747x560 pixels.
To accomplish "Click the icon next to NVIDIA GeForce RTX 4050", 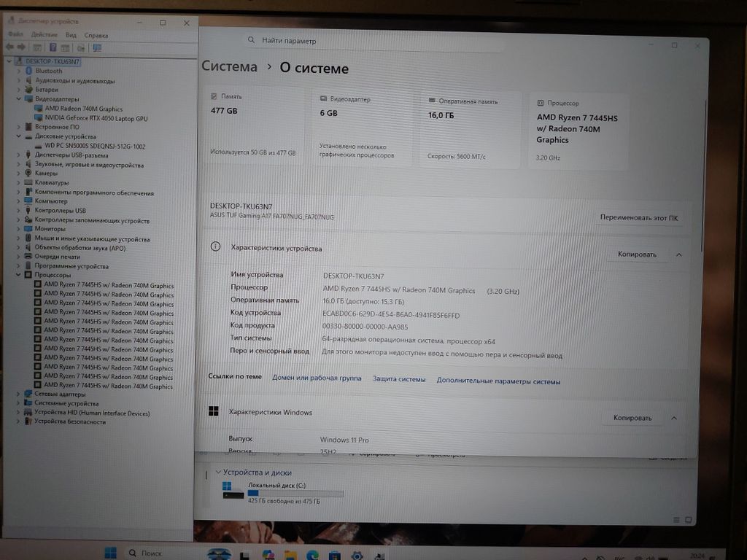I will [39, 118].
